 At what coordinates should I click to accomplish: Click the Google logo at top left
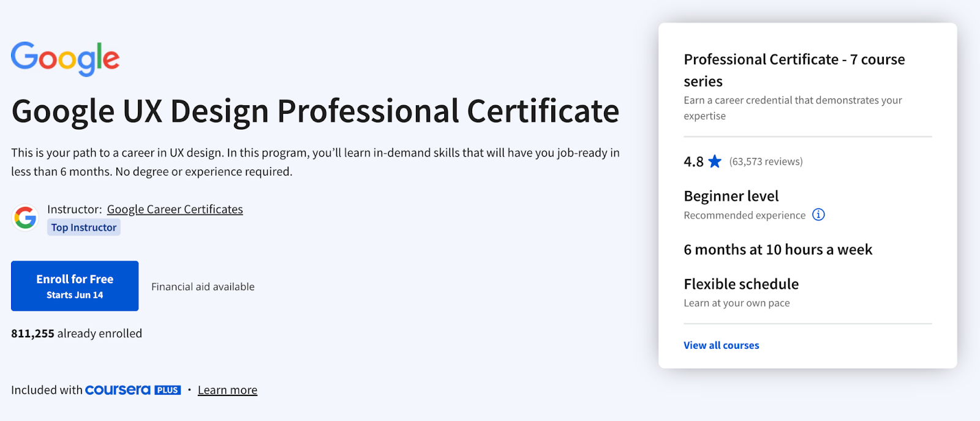(64, 58)
